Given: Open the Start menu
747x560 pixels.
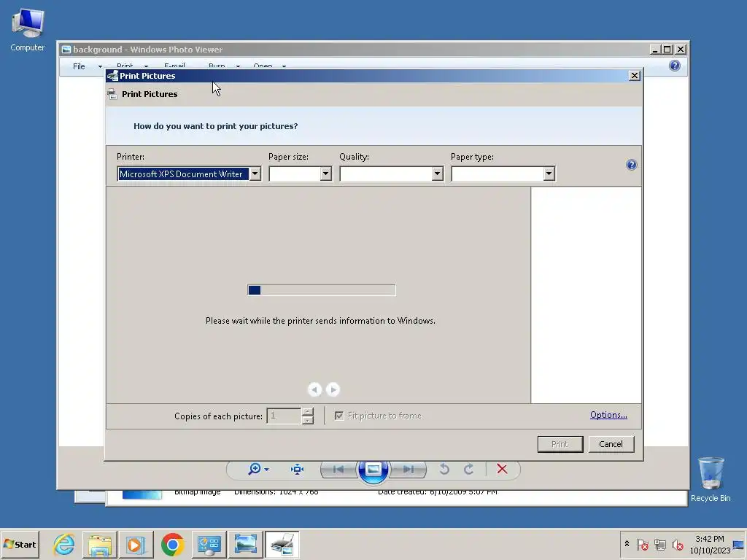Looking at the screenshot, I should [20, 544].
